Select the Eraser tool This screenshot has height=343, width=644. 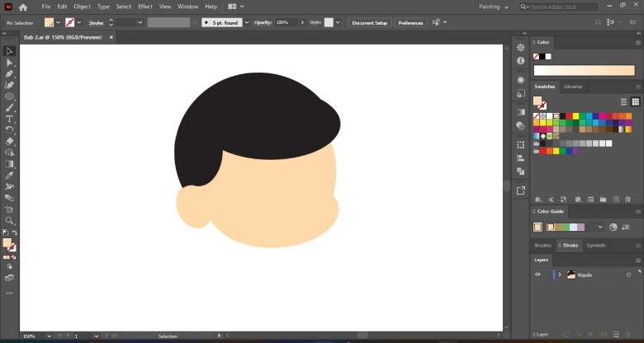[9, 142]
